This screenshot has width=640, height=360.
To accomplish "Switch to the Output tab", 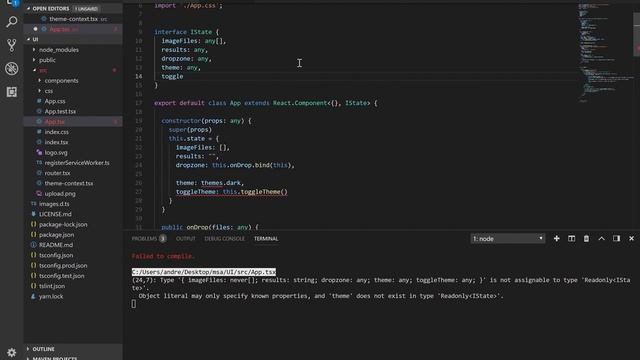I will (186, 238).
